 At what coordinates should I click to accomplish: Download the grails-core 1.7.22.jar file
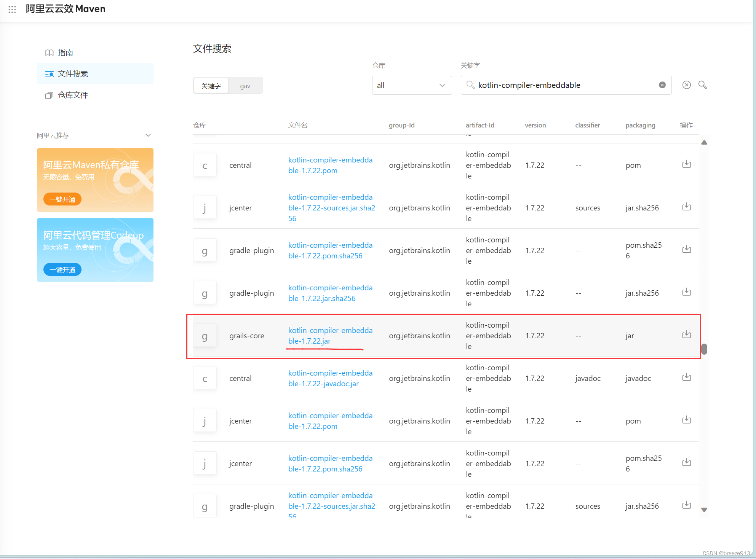coord(686,335)
